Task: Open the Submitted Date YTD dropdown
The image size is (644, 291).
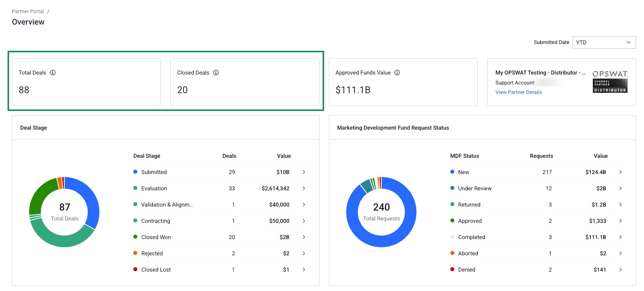Action: (604, 42)
